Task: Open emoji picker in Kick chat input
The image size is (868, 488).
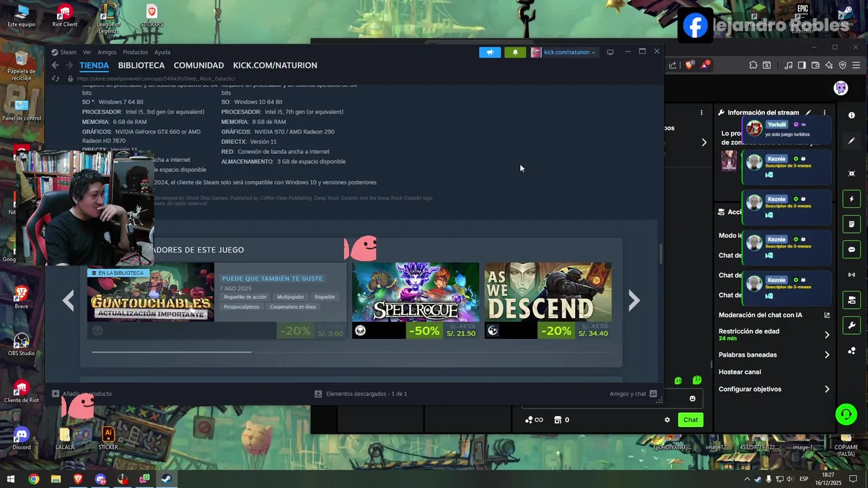Action: (692, 399)
